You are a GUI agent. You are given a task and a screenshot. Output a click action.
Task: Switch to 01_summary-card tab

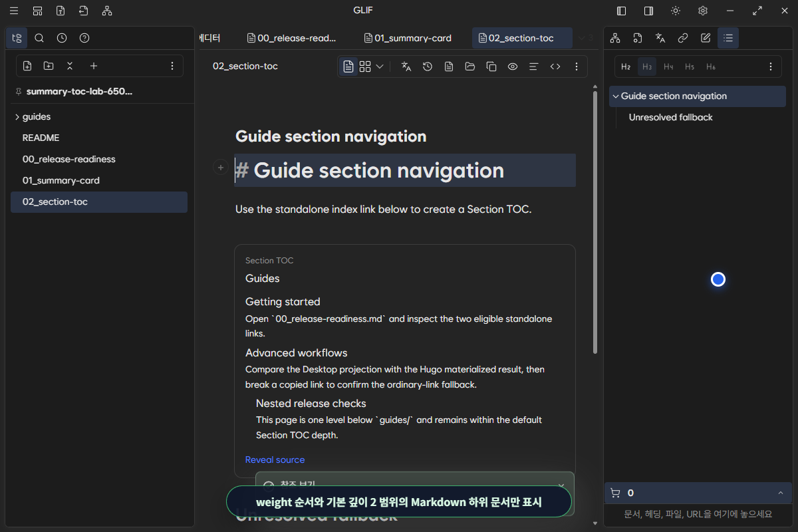point(408,38)
